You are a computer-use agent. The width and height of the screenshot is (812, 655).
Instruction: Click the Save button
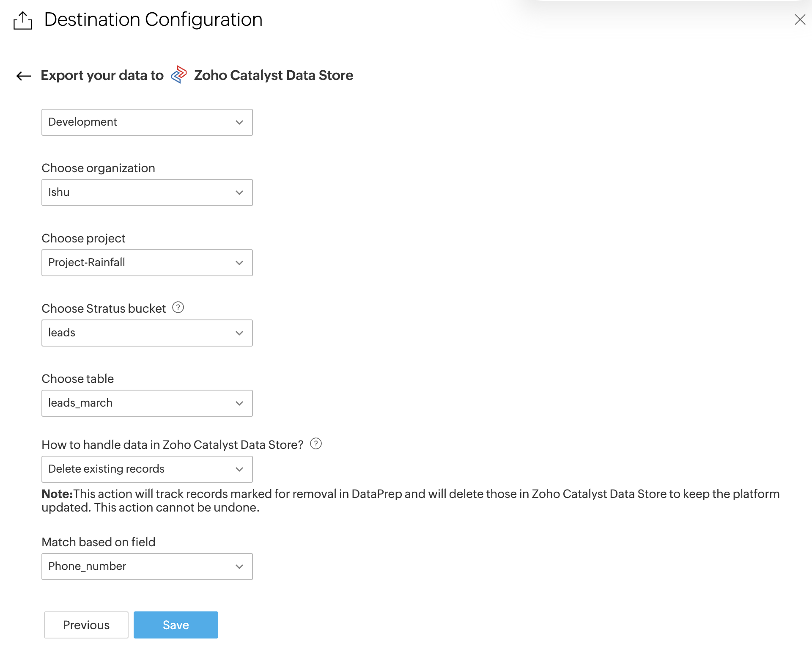pyautogui.click(x=176, y=625)
